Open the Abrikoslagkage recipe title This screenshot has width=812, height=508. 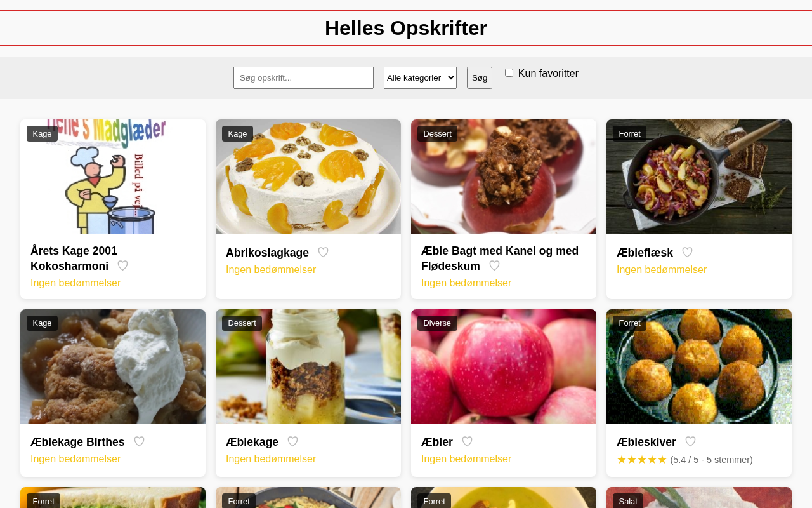267,253
